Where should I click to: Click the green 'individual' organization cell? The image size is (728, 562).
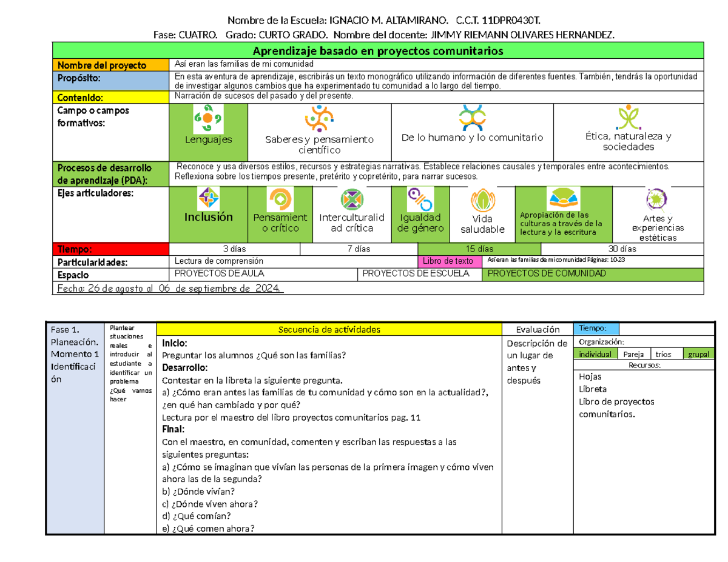pyautogui.click(x=596, y=355)
